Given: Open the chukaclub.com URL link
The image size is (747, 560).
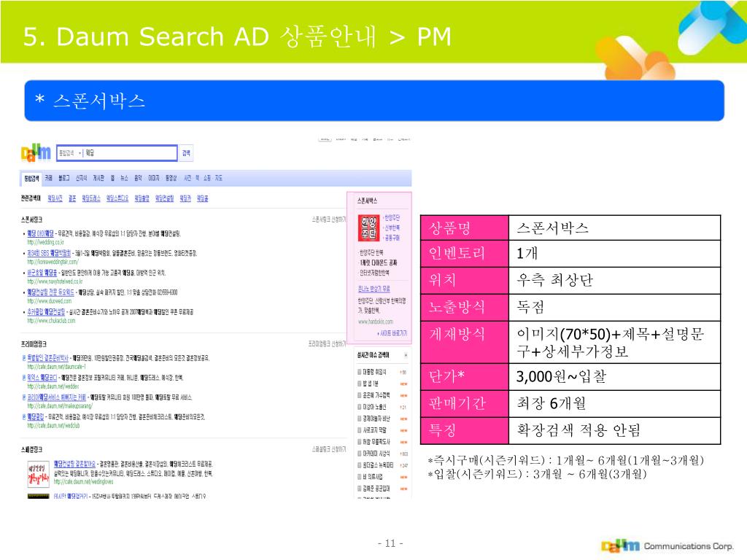Looking at the screenshot, I should 52,321.
